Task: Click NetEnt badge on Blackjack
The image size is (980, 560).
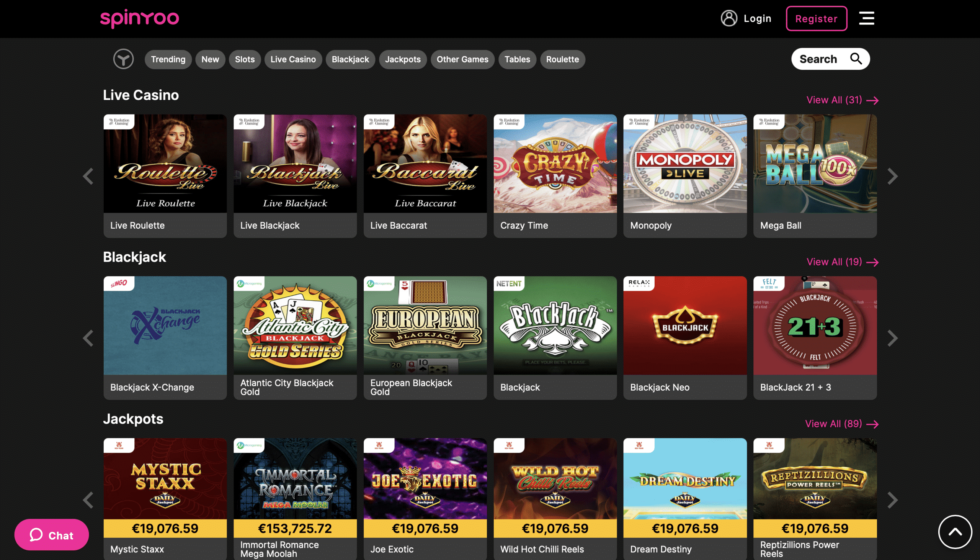Action: (509, 283)
